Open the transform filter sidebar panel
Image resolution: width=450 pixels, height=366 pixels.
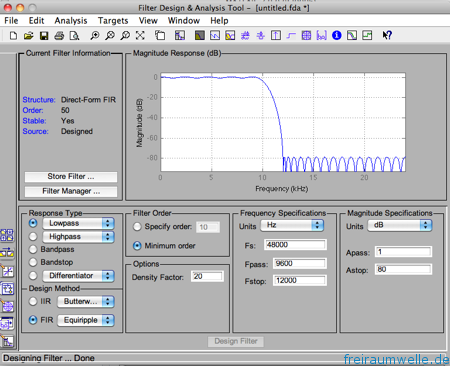(7, 253)
